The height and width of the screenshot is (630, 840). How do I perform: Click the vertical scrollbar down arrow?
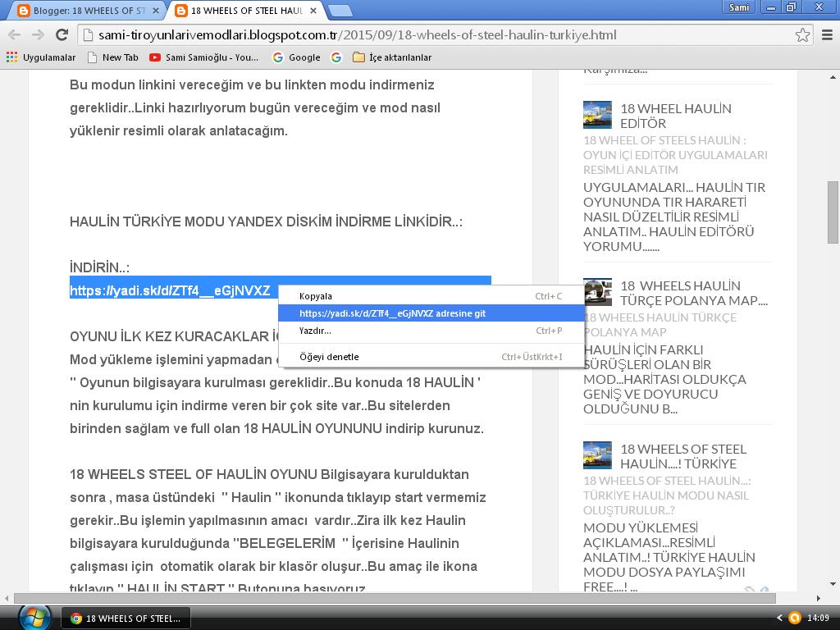click(x=833, y=584)
